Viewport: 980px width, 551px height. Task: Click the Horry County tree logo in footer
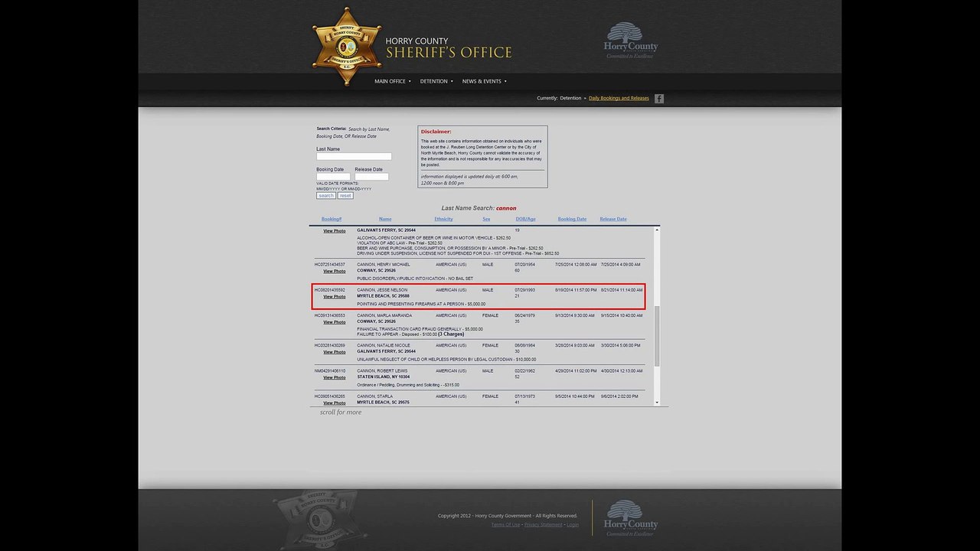630,518
